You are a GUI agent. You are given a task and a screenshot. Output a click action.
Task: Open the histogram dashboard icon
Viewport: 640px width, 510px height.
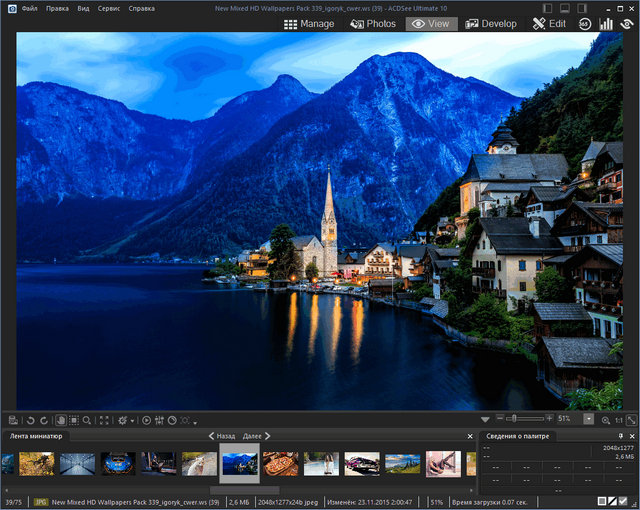point(606,23)
